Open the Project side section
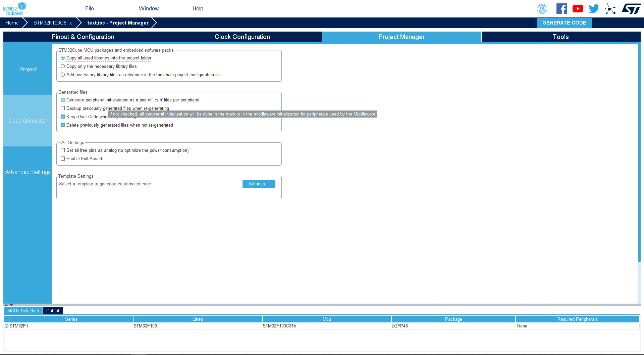 click(x=28, y=69)
